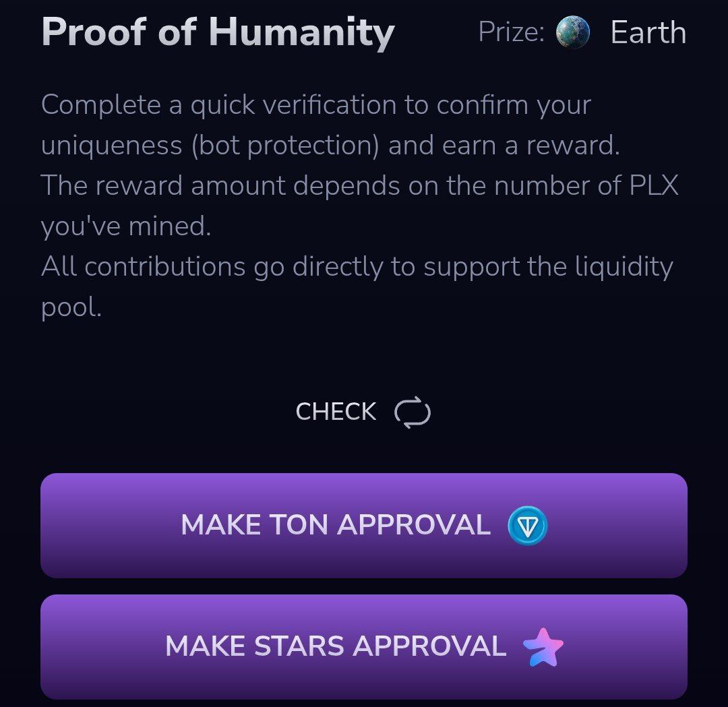Click the word "pool." ending the description
Image resolution: width=728 pixels, height=707 pixels.
point(71,307)
